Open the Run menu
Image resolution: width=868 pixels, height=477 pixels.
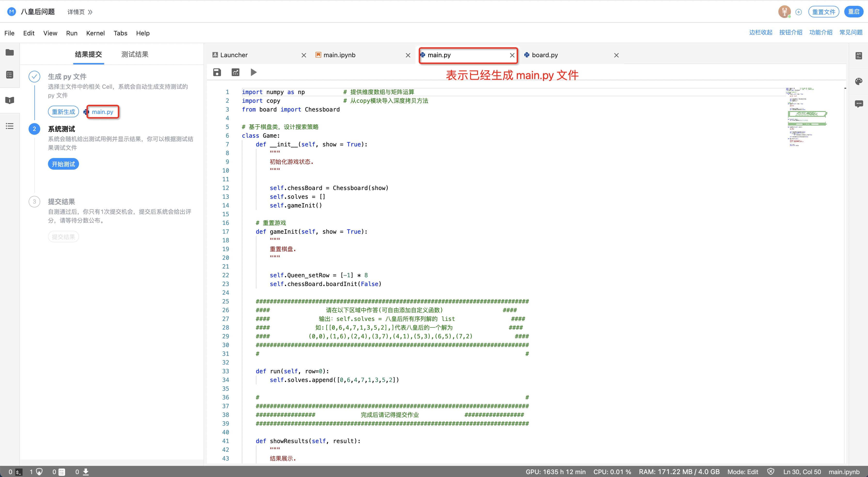(72, 33)
